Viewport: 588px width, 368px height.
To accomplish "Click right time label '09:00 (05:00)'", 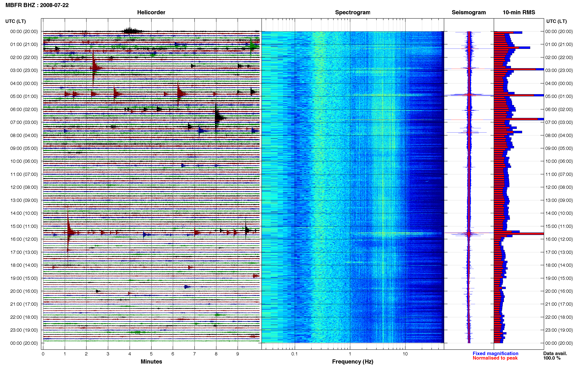I will (559, 149).
